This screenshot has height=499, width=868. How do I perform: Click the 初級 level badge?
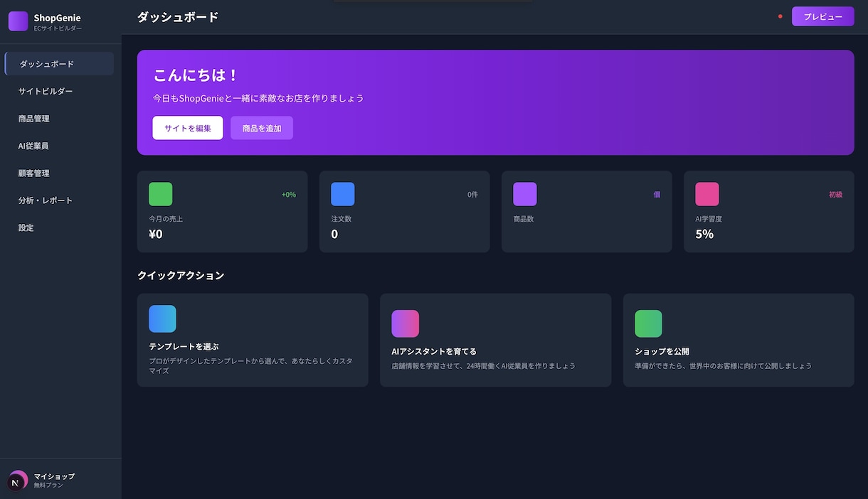click(835, 195)
